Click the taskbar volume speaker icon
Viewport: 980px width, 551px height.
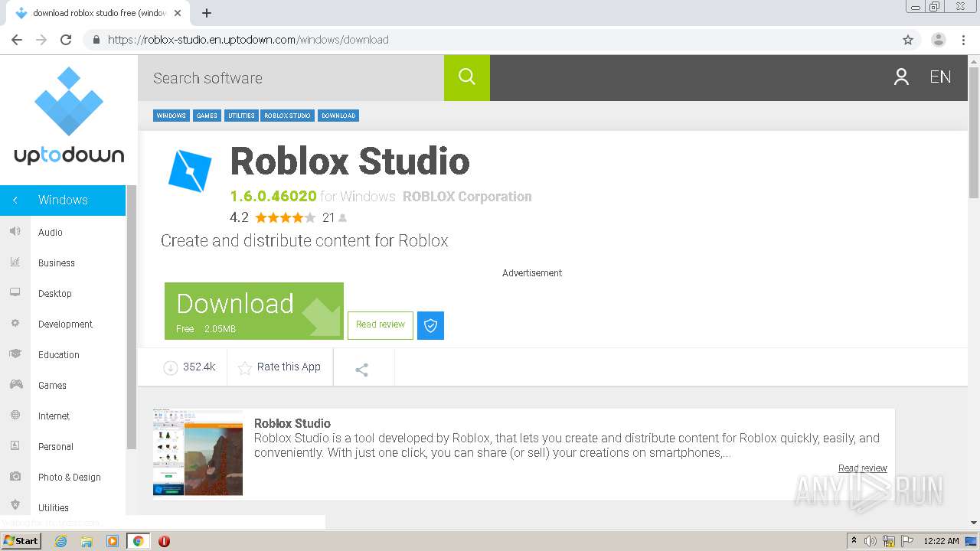(871, 541)
